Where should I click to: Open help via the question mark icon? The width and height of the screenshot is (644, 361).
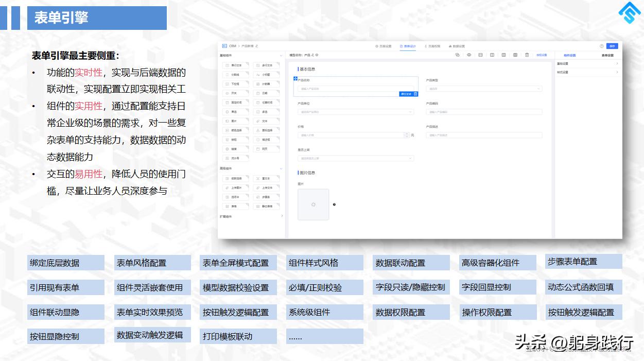tap(602, 46)
